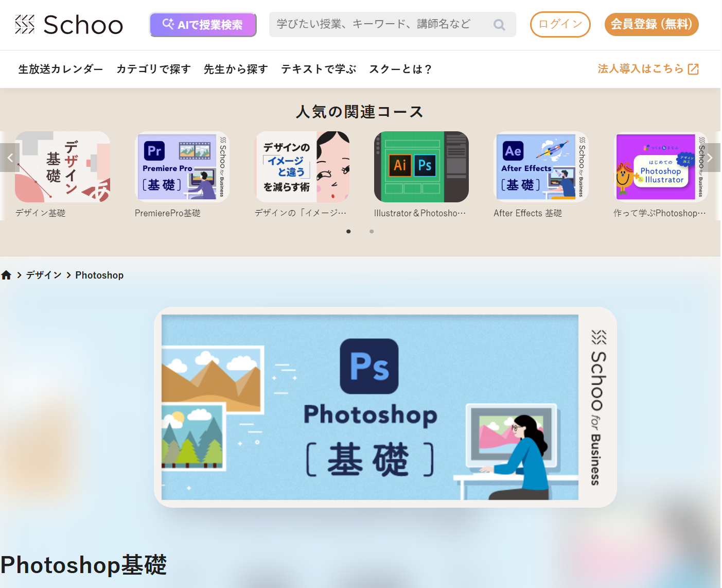722x588 pixels.
Task: Click the external-link icon beside 法人導入はこちら
Action: click(693, 69)
